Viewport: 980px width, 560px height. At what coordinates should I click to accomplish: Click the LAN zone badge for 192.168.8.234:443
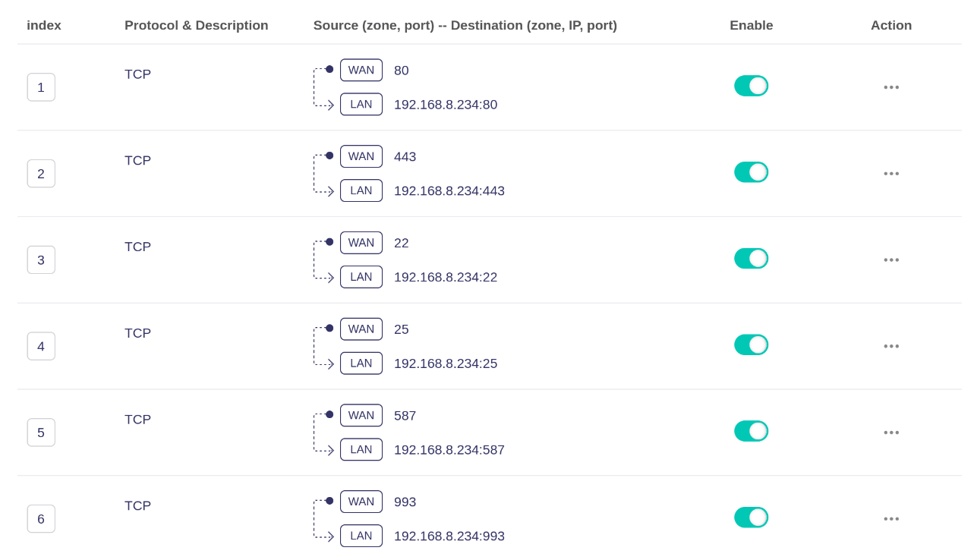tap(361, 190)
